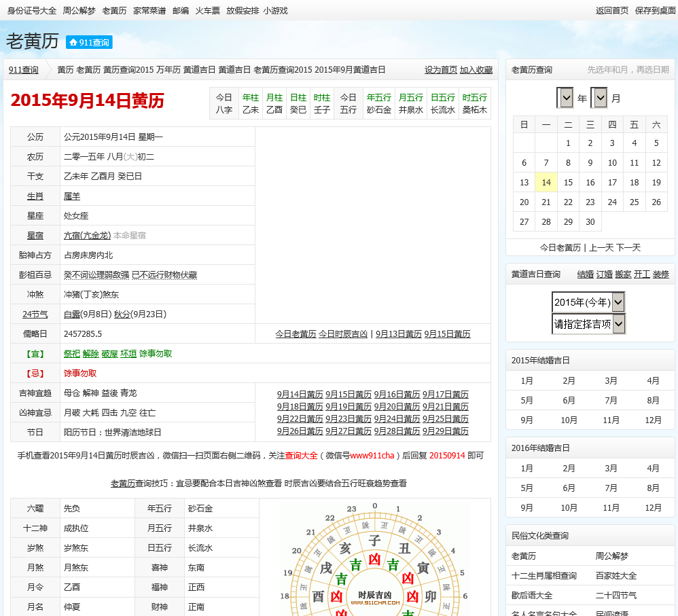Select day 15 in the calendar
Viewport: 678px width, 616px height.
[x=568, y=183]
